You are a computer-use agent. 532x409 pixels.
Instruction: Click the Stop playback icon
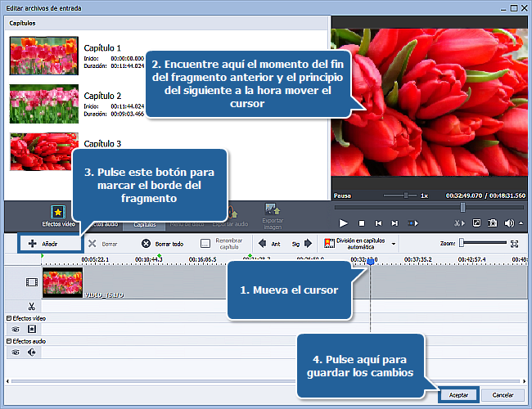[361, 222]
